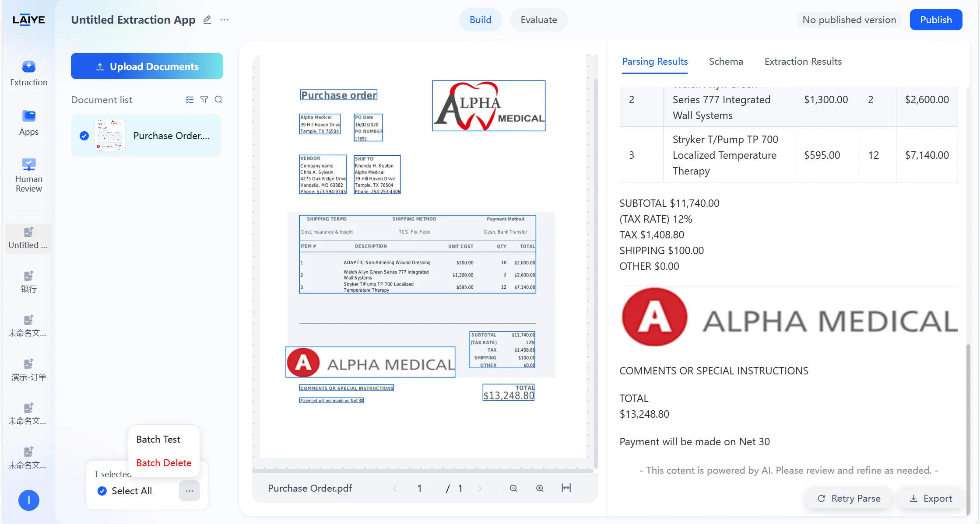Choose Batch Test from the popup menu

(x=158, y=439)
